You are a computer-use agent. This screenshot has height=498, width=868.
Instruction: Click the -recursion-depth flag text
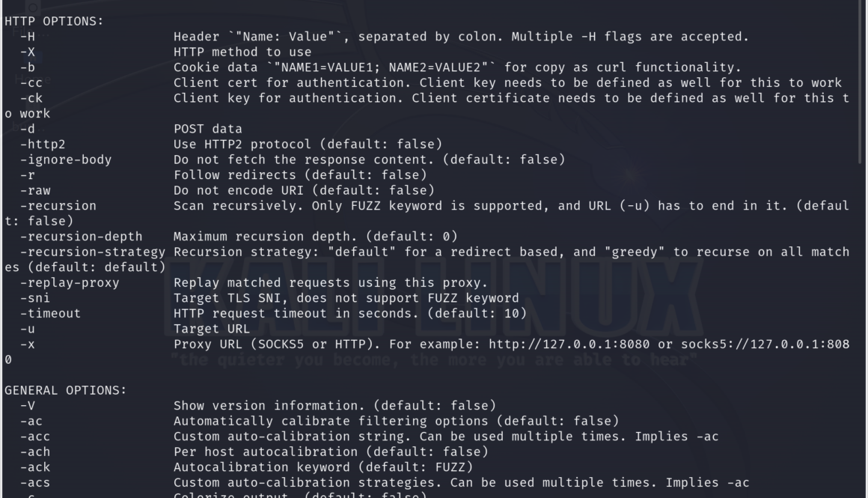point(81,237)
